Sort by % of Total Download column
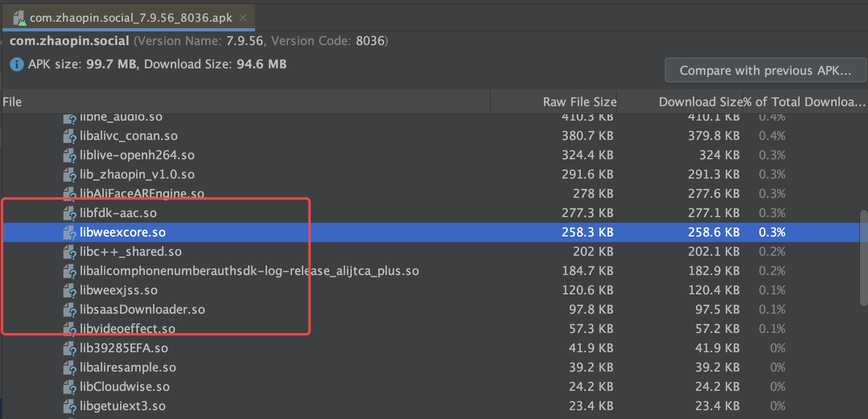This screenshot has width=868, height=419. point(804,102)
